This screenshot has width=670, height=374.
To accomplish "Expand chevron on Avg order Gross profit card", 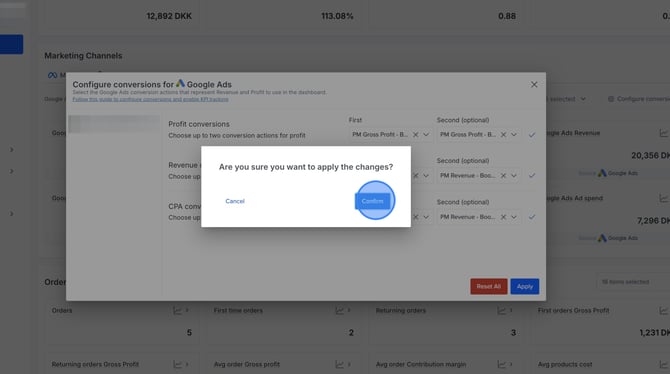I will tap(349, 365).
